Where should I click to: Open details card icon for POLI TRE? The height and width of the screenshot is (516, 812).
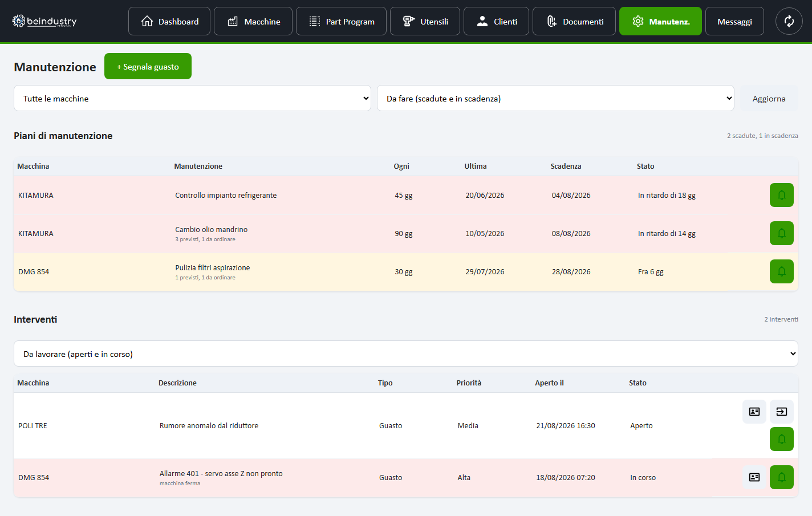click(x=754, y=412)
